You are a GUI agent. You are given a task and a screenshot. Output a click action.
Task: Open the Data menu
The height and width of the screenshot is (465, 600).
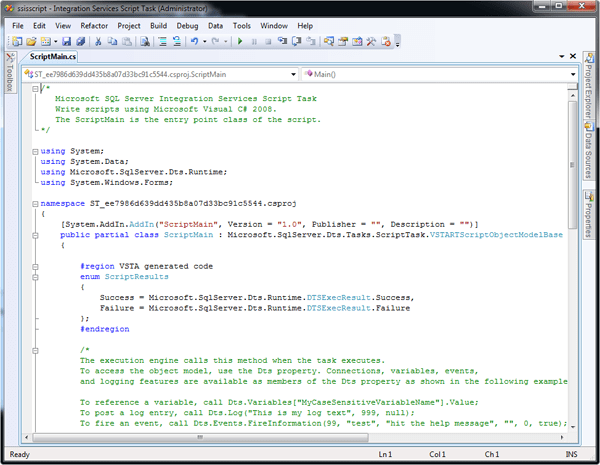click(215, 26)
